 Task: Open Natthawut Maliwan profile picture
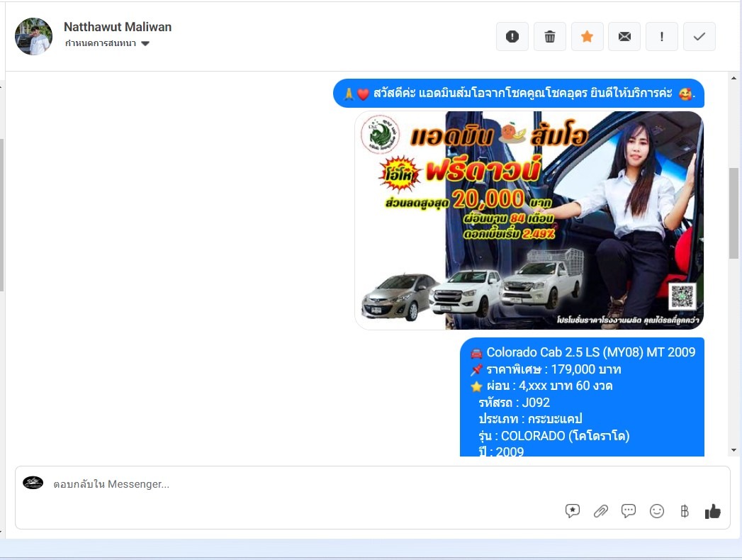(33, 36)
